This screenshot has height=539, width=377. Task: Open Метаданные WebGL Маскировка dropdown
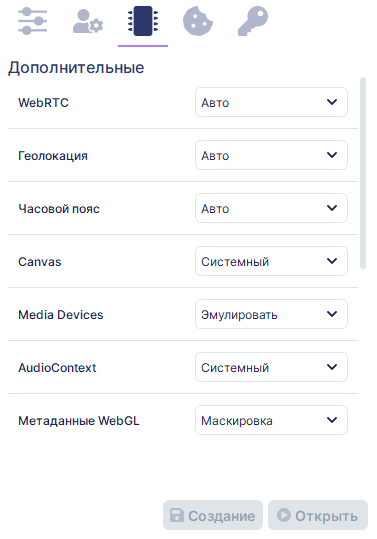[271, 420]
